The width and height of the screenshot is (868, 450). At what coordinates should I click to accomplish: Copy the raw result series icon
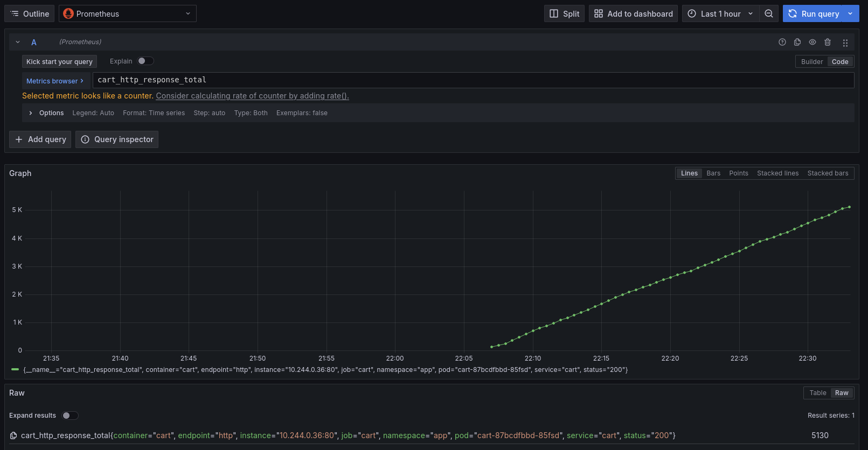(x=13, y=435)
